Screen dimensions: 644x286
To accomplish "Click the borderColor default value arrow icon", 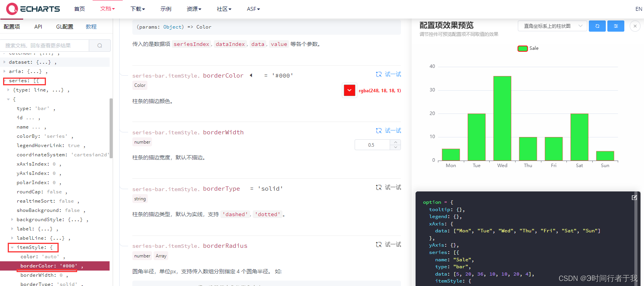I will pyautogui.click(x=251, y=75).
